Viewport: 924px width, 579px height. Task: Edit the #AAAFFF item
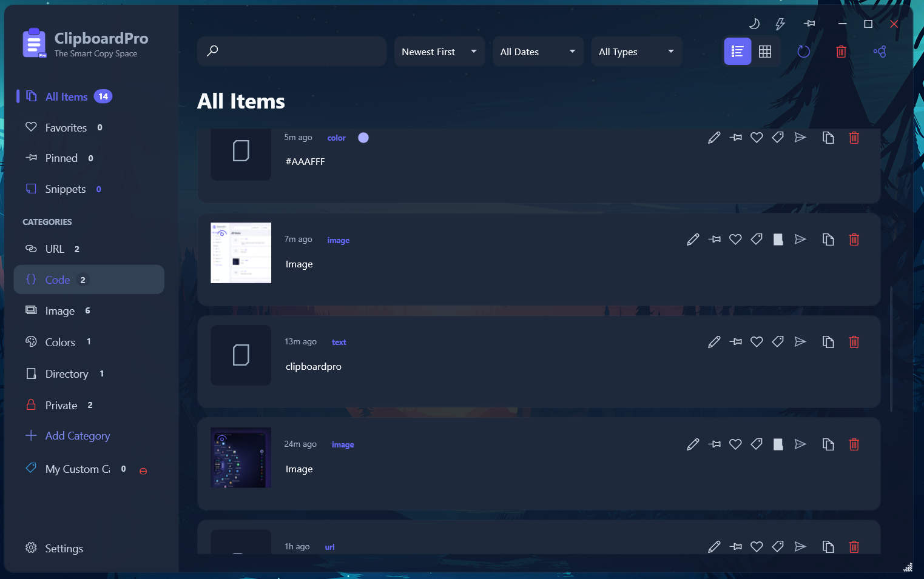[x=714, y=138]
